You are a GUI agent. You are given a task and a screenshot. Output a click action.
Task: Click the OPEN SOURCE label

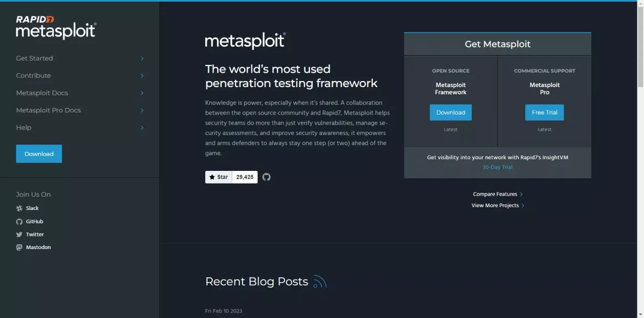[451, 71]
